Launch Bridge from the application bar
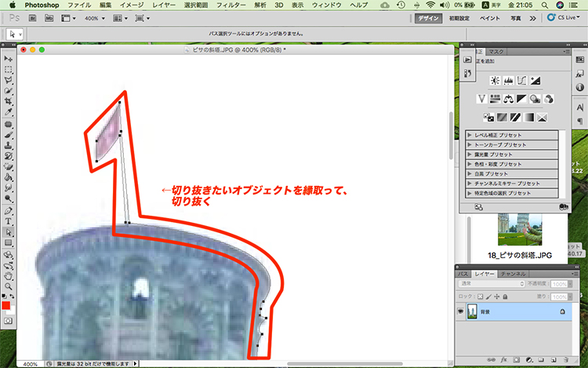 pyautogui.click(x=33, y=18)
